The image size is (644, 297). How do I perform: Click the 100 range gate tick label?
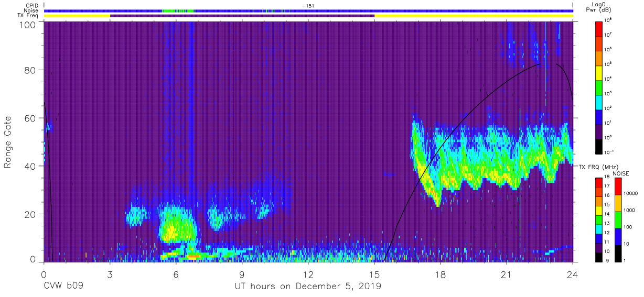27,24
